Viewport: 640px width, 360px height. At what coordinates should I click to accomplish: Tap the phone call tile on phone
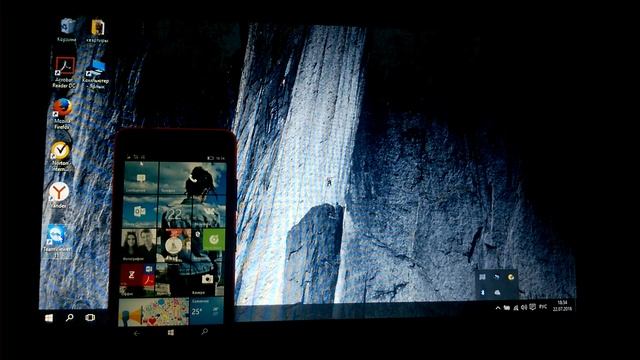192,178
